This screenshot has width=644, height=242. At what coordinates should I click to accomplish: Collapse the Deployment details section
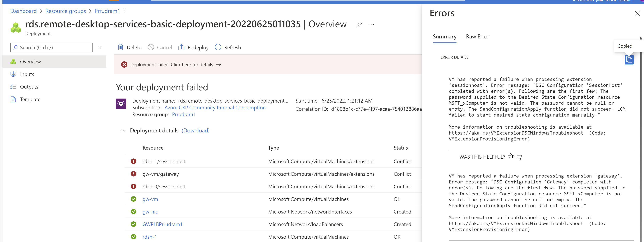tap(122, 131)
